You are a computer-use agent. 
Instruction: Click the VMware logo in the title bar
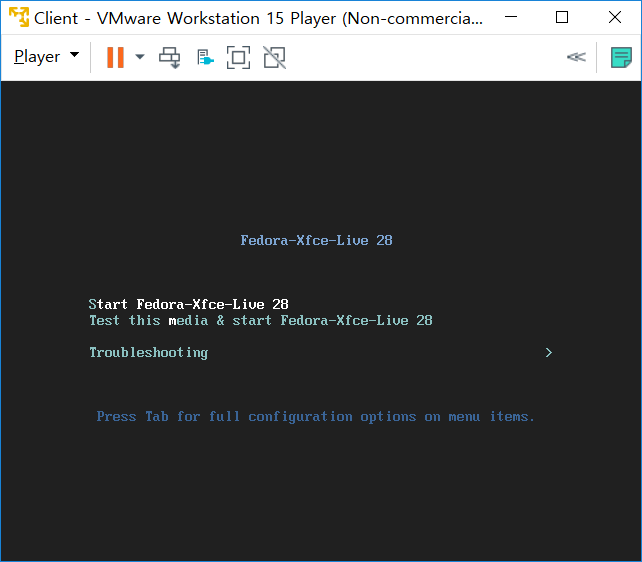(19, 17)
